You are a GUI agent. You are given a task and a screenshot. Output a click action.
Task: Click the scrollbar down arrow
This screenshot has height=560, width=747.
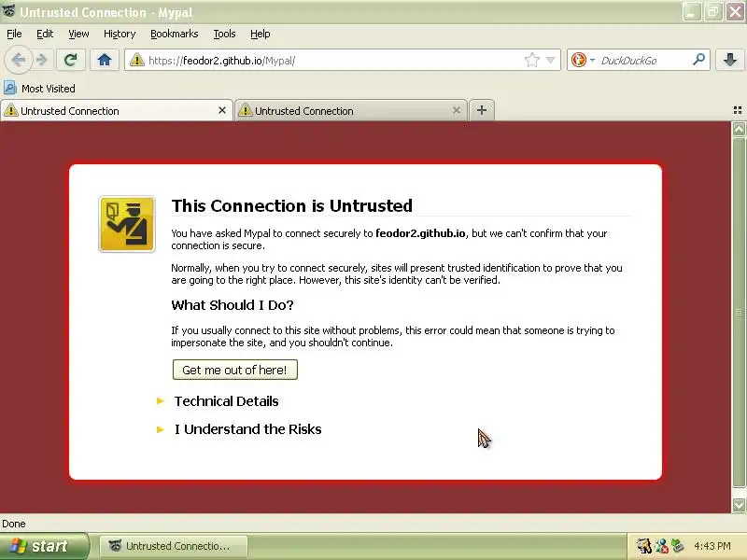[739, 505]
